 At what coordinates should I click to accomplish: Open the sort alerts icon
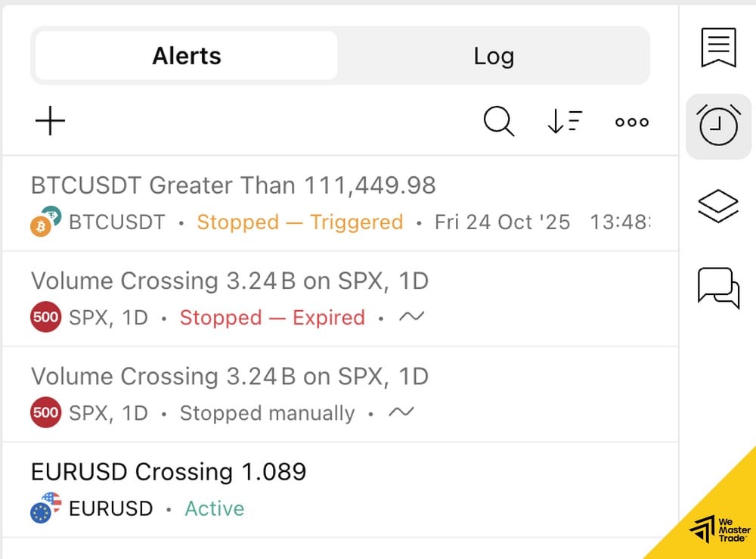(x=563, y=121)
